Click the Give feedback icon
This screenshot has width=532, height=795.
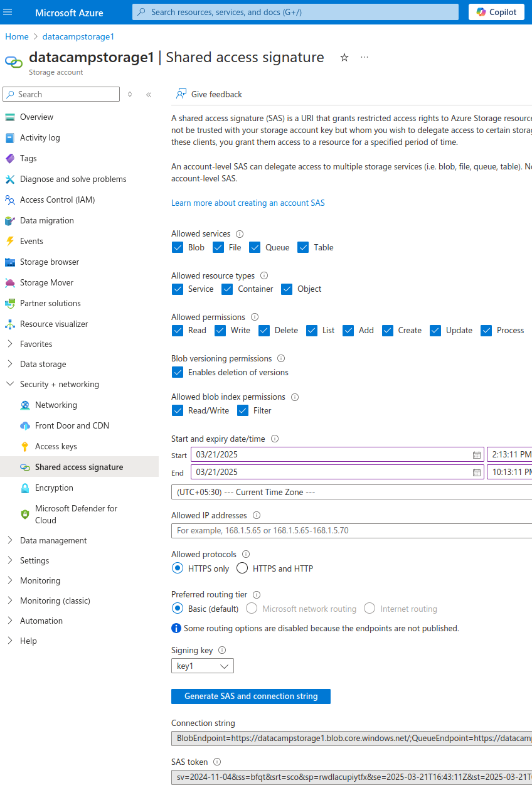pos(181,94)
